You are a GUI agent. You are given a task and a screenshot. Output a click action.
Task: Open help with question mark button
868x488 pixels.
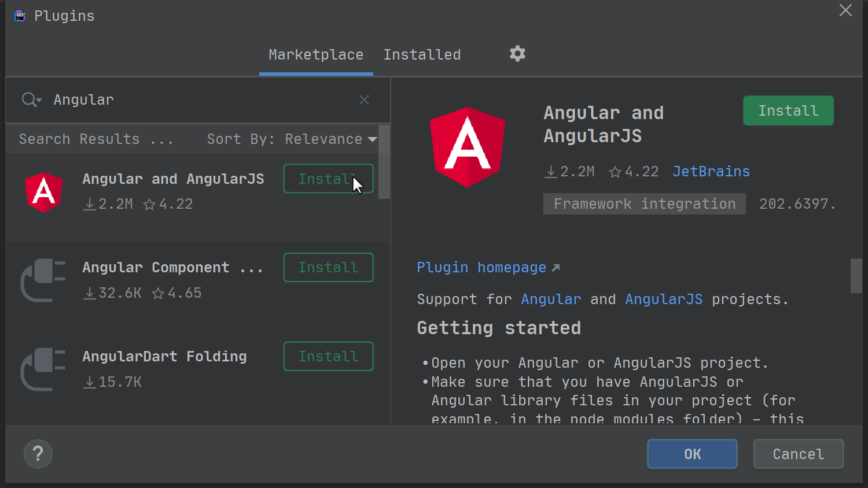(x=38, y=454)
